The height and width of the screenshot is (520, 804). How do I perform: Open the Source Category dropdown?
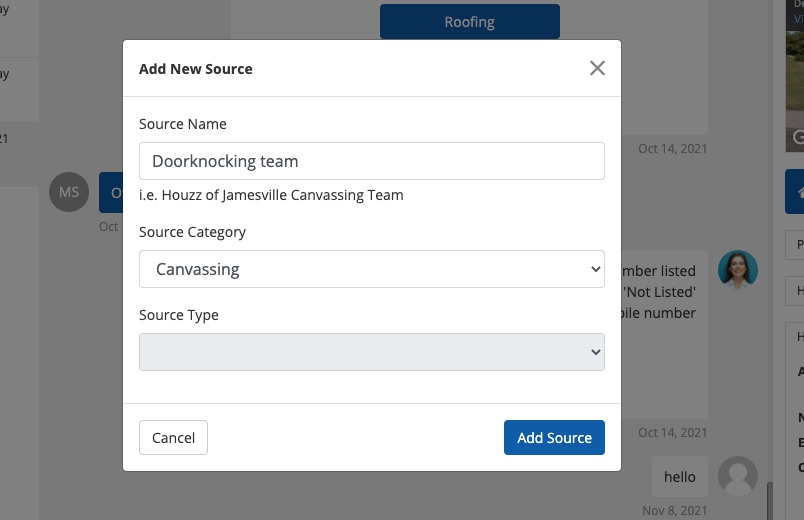coord(372,269)
